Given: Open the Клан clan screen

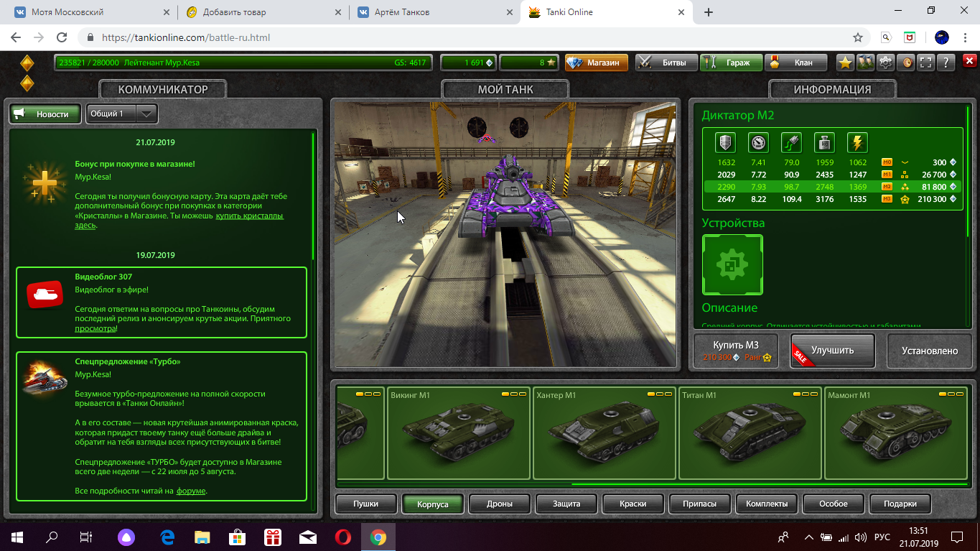Looking at the screenshot, I should click(x=795, y=62).
